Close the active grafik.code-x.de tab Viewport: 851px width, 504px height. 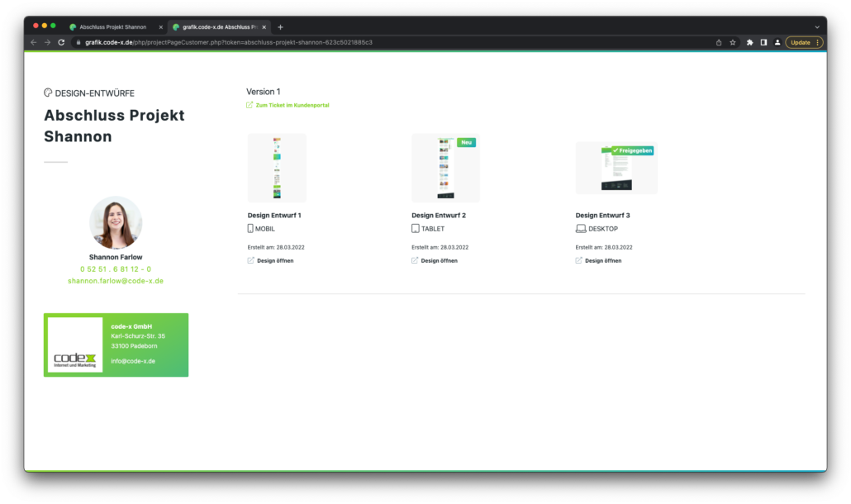264,27
